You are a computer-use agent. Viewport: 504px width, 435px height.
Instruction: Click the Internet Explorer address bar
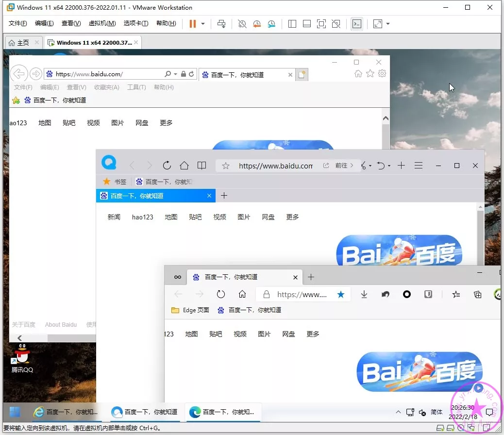tap(107, 74)
